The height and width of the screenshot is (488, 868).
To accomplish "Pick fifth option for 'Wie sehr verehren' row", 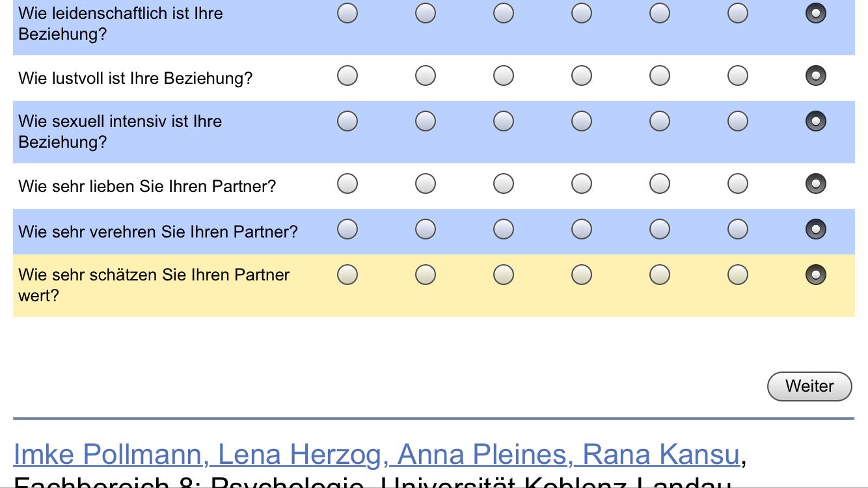I will coord(660,229).
